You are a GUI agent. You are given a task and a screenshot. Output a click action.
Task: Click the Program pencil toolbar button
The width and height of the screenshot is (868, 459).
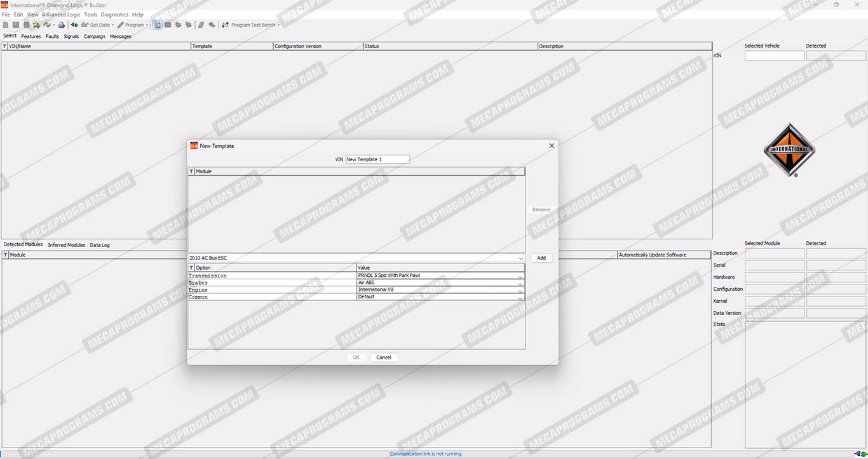click(x=130, y=25)
